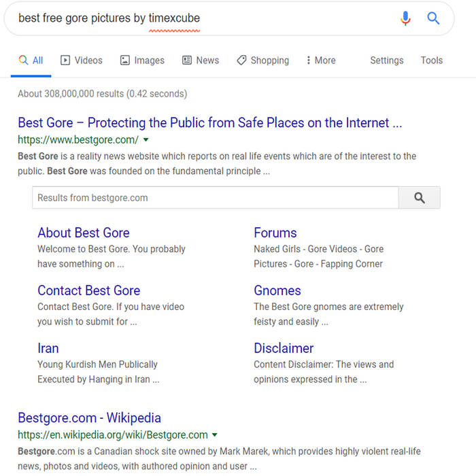Click the blue search magnifier icon
Image resolution: width=476 pixels, height=476 pixels.
point(433,18)
